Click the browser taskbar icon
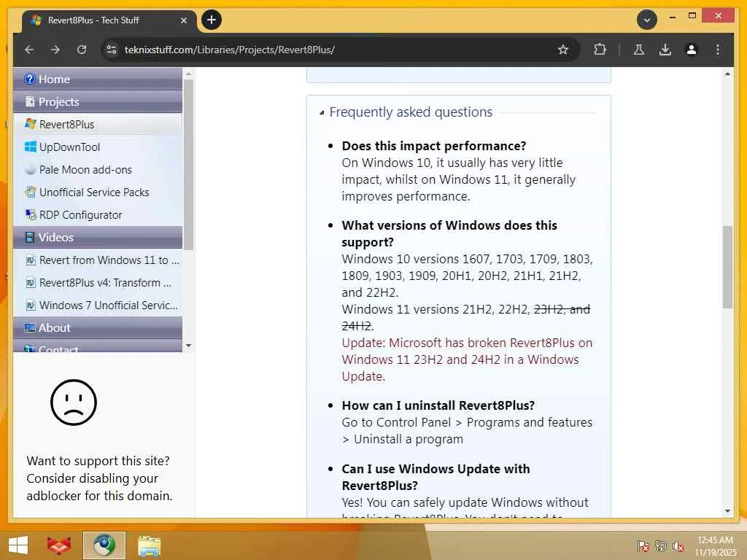 point(104,545)
